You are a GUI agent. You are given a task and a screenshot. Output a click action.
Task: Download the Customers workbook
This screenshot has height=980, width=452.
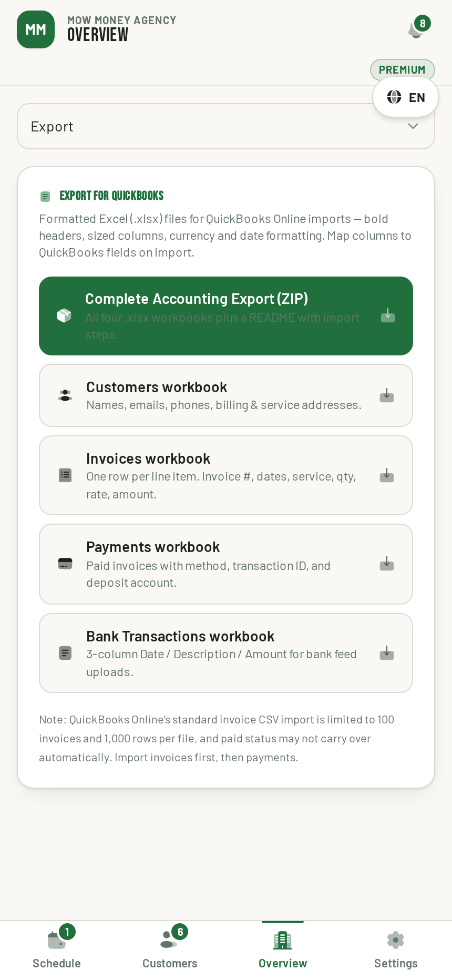(226, 395)
